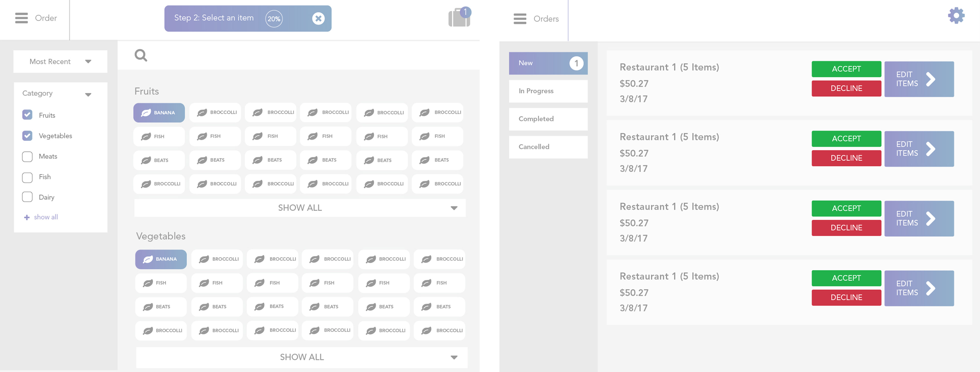Screen dimensions: 980x372
Task: Decline the second Restaurant 1 order
Action: [846, 158]
